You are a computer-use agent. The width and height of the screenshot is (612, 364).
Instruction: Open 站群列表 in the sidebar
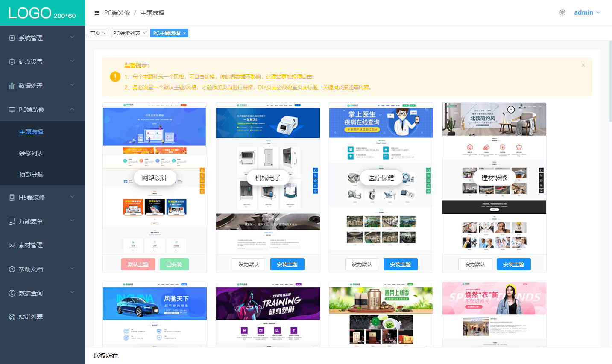43,317
